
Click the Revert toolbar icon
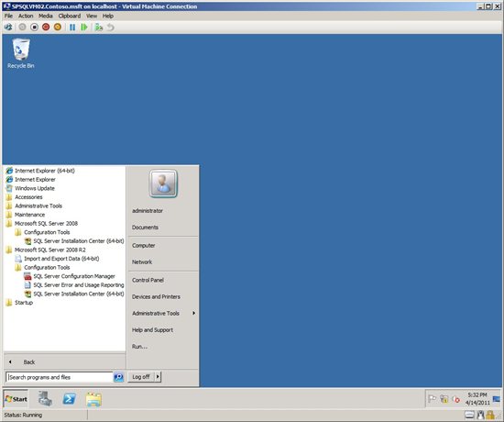tap(110, 28)
